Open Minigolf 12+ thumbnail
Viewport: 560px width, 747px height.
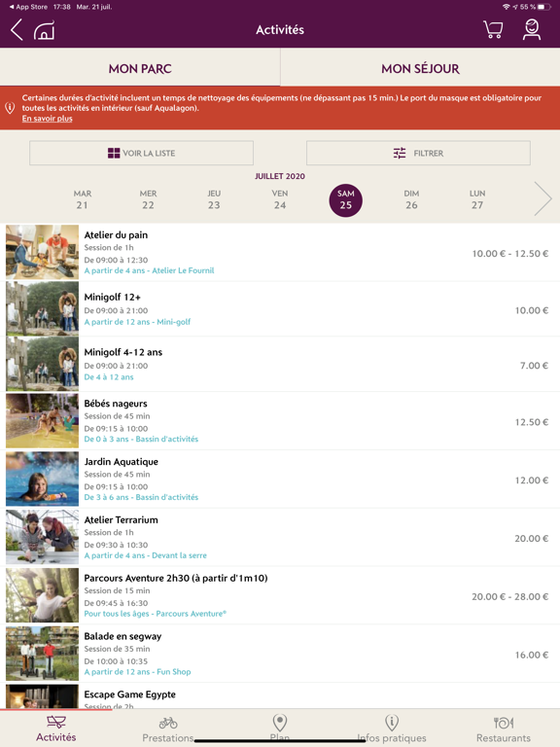coord(42,308)
